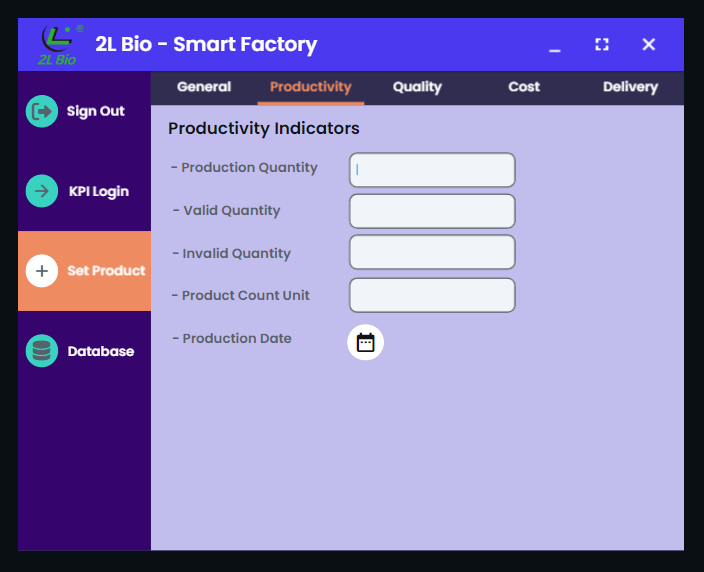Go to the Cost tab
The image size is (704, 572).
pyautogui.click(x=524, y=87)
